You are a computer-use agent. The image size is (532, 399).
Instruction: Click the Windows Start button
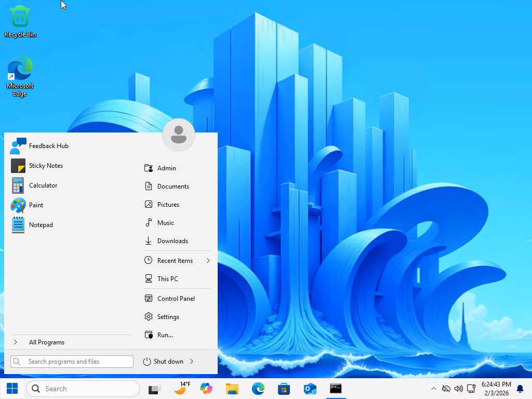12,389
